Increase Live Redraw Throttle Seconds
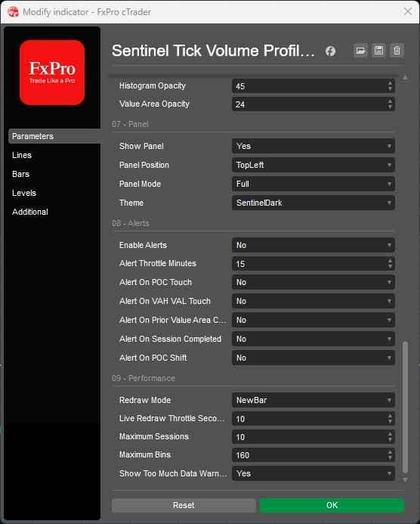 (x=390, y=416)
